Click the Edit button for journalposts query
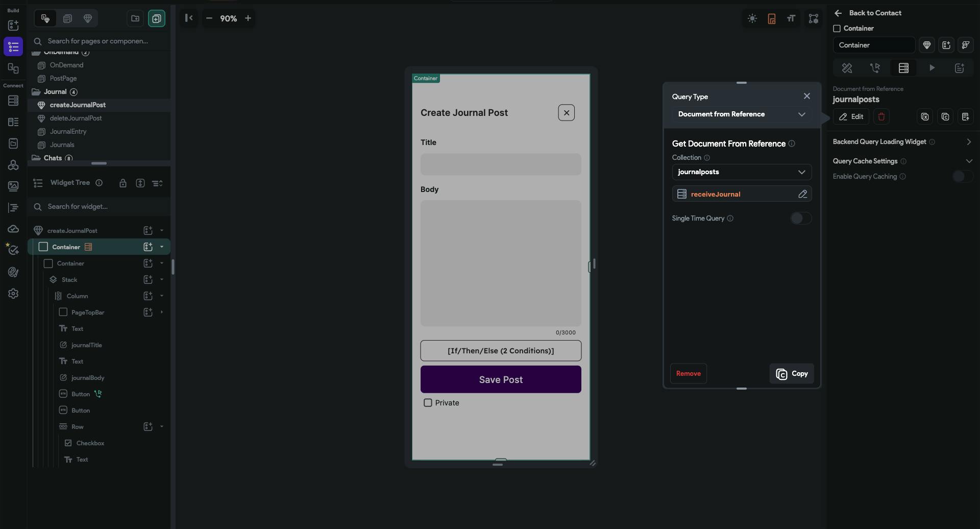The image size is (980, 529). 851,117
